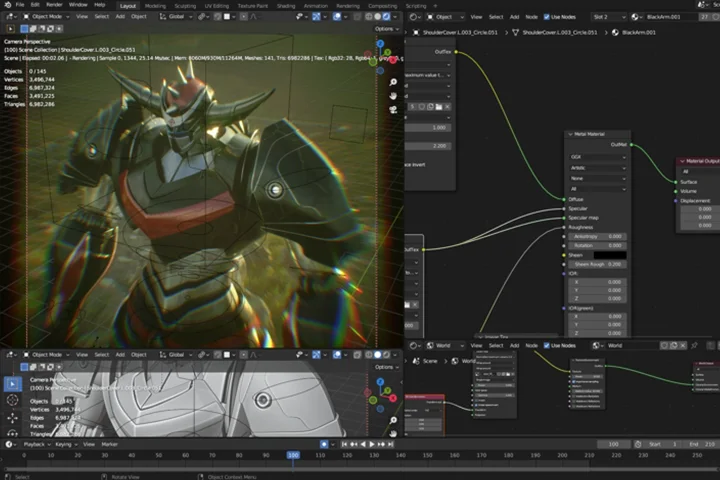Toggle auto keying record button in timeline
The width and height of the screenshot is (720, 480).
(324, 445)
